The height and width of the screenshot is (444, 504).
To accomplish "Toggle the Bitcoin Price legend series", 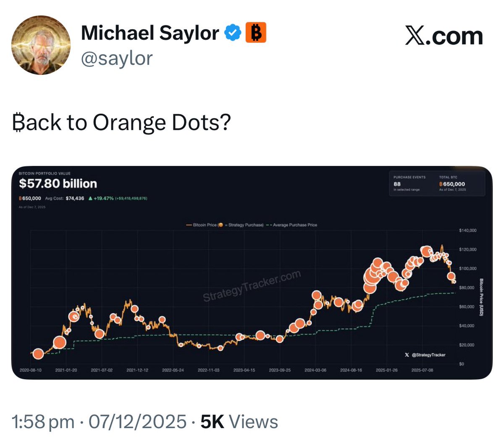I will point(204,225).
